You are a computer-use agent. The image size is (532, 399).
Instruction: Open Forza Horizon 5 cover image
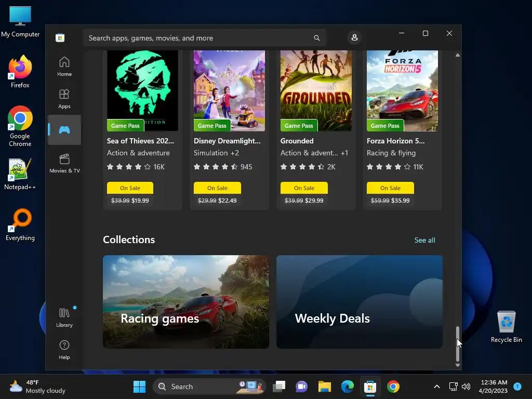pyautogui.click(x=403, y=90)
